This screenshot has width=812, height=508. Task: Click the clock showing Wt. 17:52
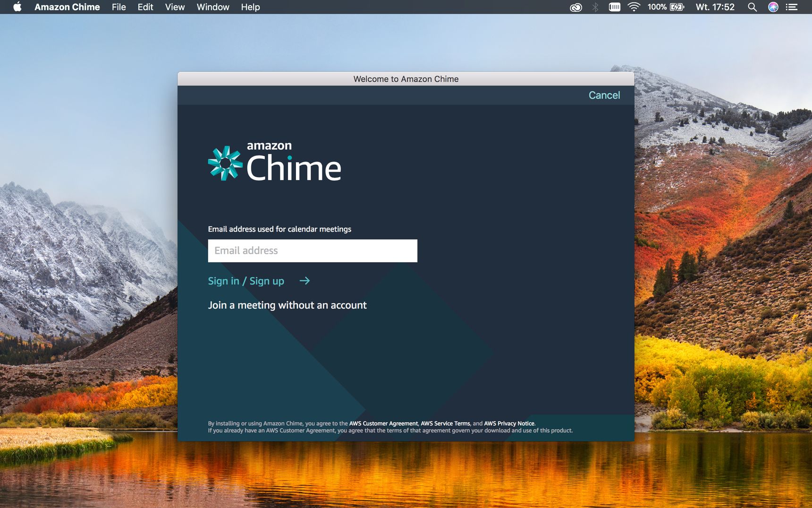715,7
